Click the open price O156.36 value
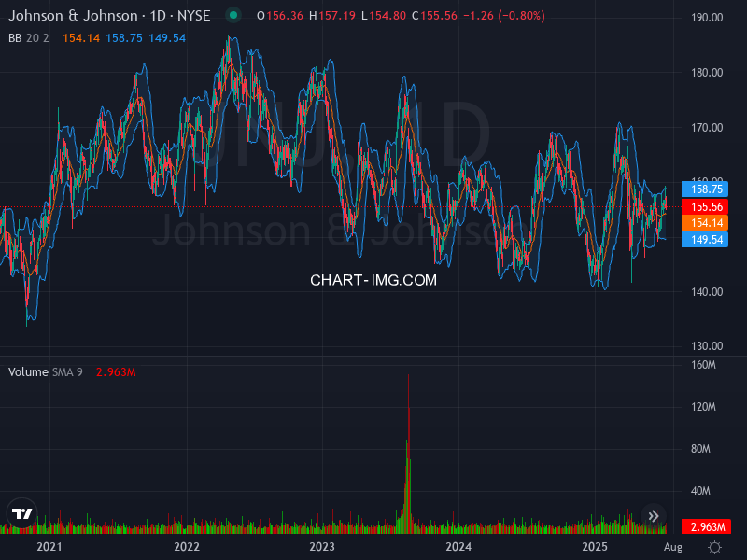This screenshot has width=747, height=560. coord(280,16)
